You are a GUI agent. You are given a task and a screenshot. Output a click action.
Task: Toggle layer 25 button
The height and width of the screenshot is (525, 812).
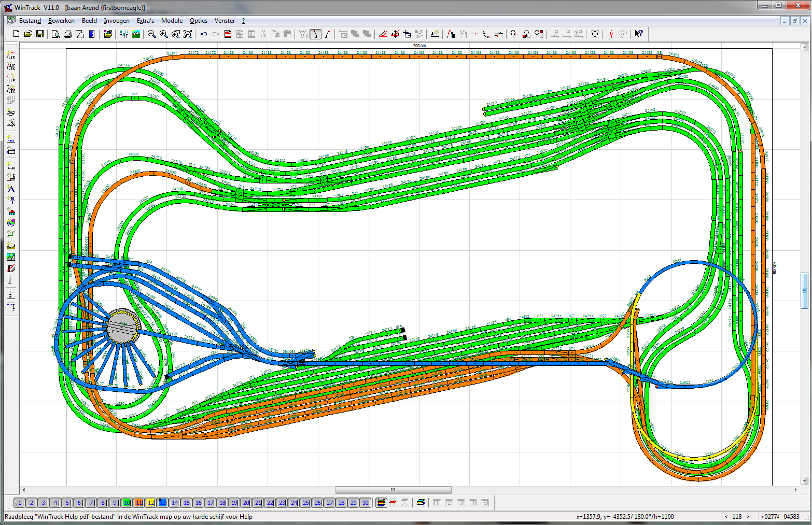click(306, 503)
